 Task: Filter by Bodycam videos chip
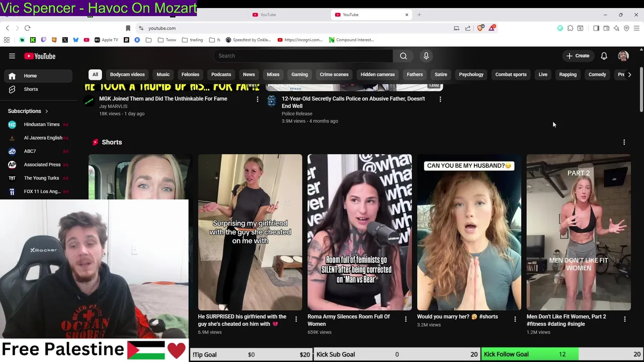[127, 74]
